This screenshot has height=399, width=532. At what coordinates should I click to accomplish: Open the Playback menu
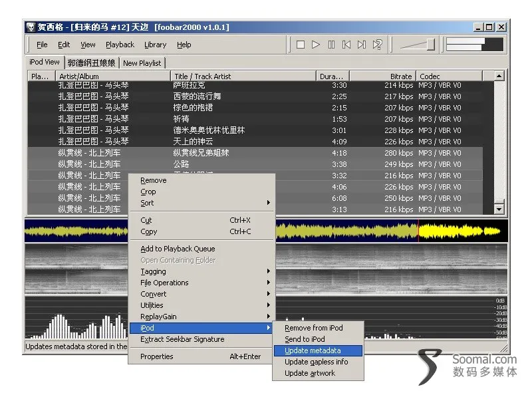[120, 45]
